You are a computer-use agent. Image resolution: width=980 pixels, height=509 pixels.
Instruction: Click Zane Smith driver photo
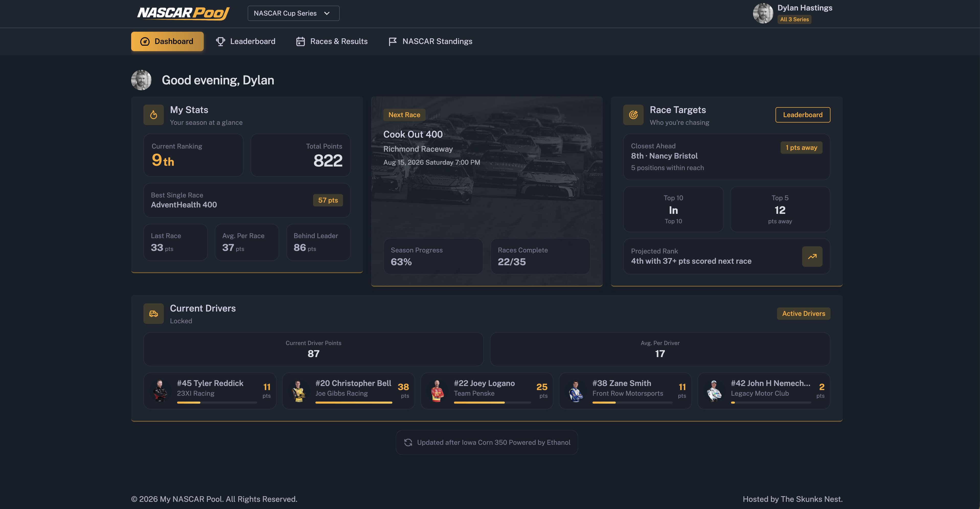click(x=576, y=391)
